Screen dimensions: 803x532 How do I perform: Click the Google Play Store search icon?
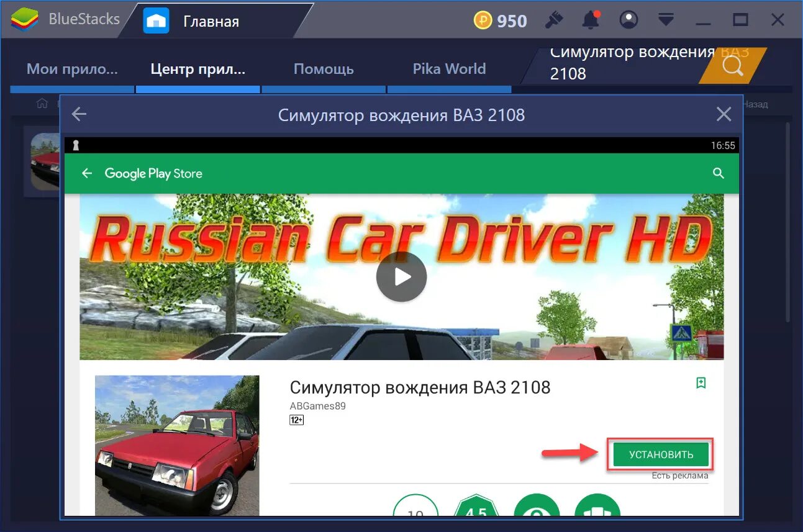pyautogui.click(x=719, y=173)
